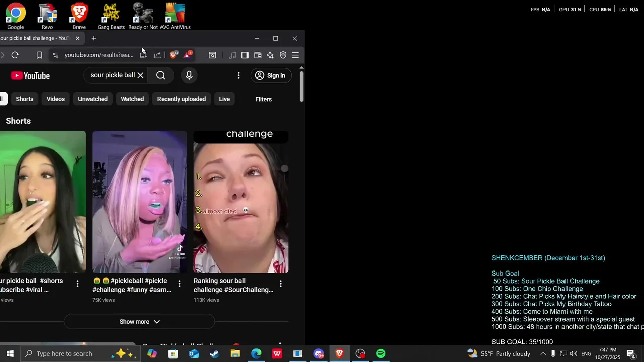Open more options for #pickleball Short
Viewport: 644px width, 362px height.
tap(179, 284)
